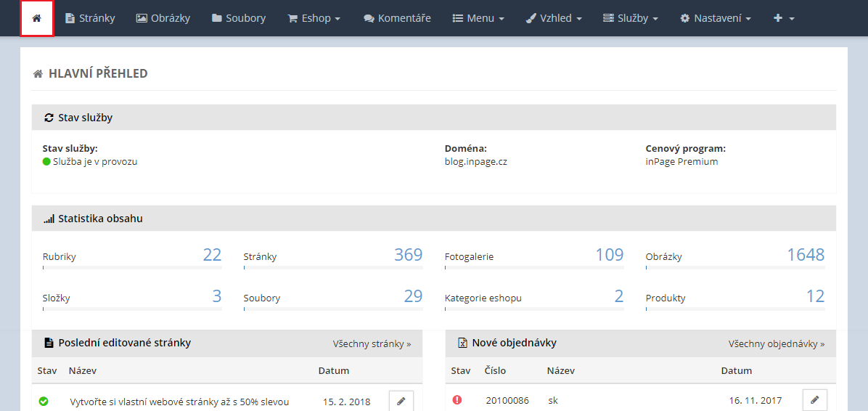Edit order 20100086 with the pencil icon
868x411 pixels.
click(x=814, y=400)
